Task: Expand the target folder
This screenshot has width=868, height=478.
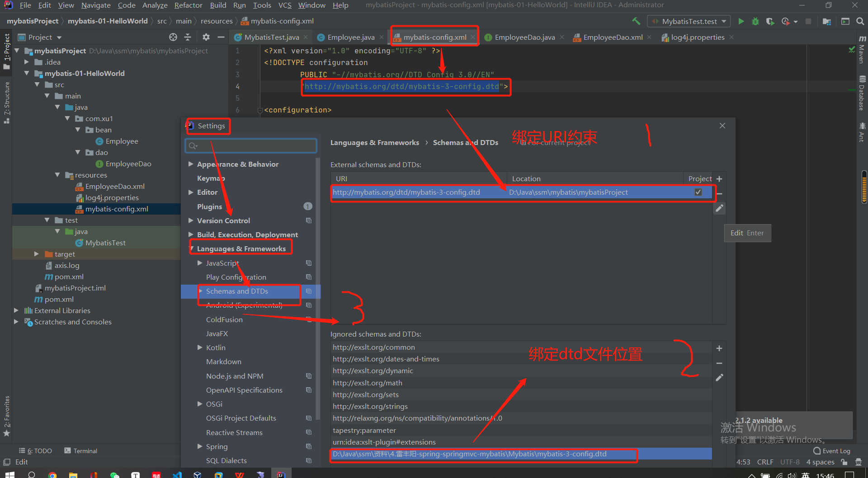Action: (x=37, y=254)
